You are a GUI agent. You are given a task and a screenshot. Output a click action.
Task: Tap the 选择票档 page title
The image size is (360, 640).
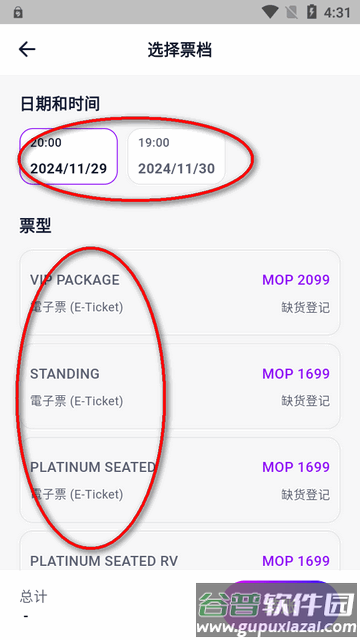(x=180, y=50)
